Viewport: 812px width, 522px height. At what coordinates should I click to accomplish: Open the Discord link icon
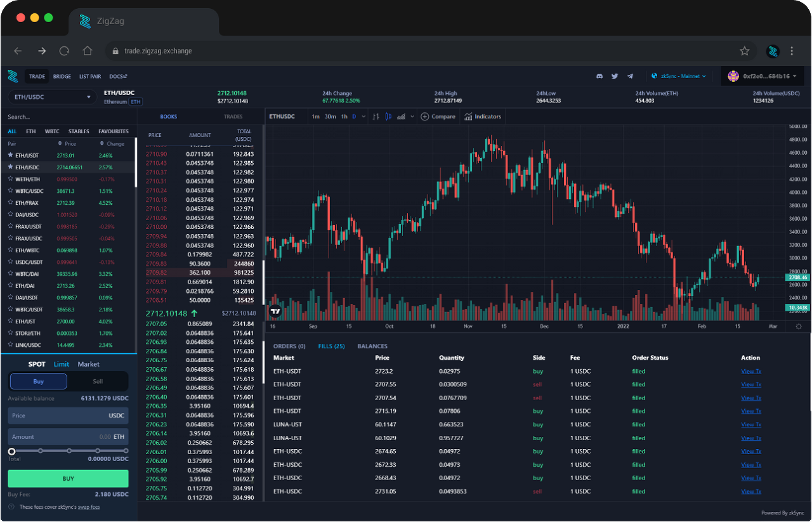point(599,76)
